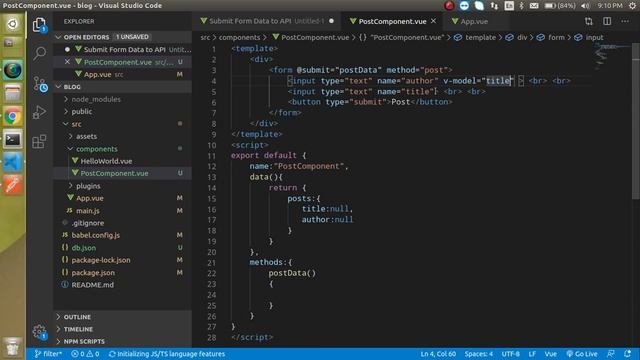This screenshot has height=360, width=640.
Task: Switch to Submit Form Data to API tab
Action: coord(267,21)
